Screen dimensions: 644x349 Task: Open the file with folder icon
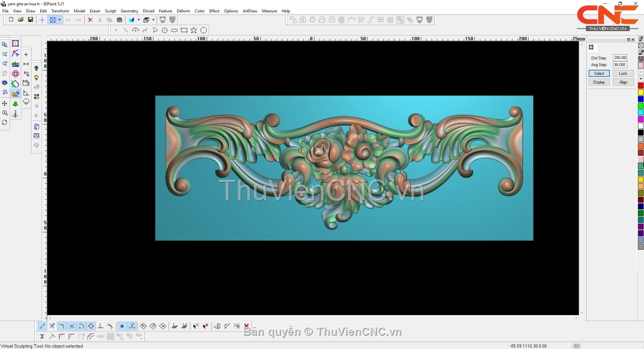pos(21,20)
